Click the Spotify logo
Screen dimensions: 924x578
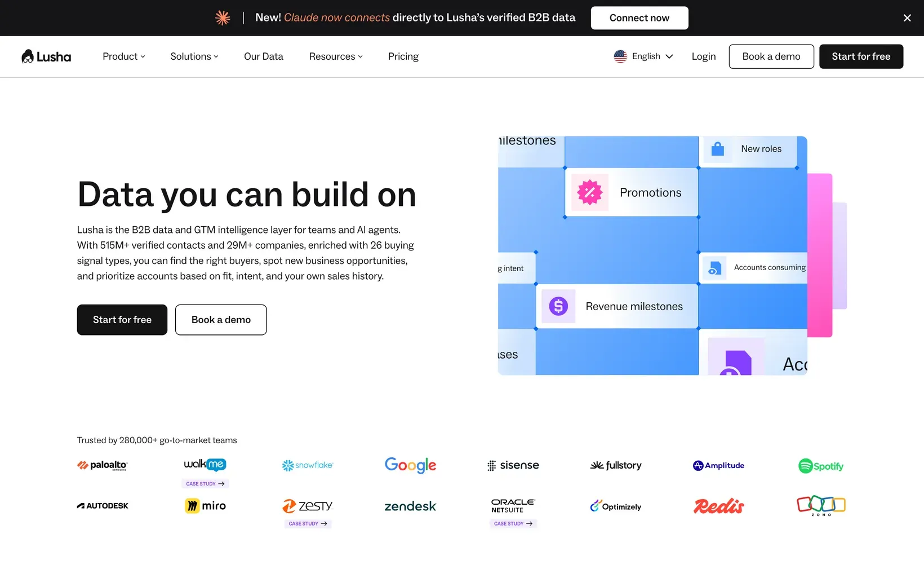click(821, 466)
